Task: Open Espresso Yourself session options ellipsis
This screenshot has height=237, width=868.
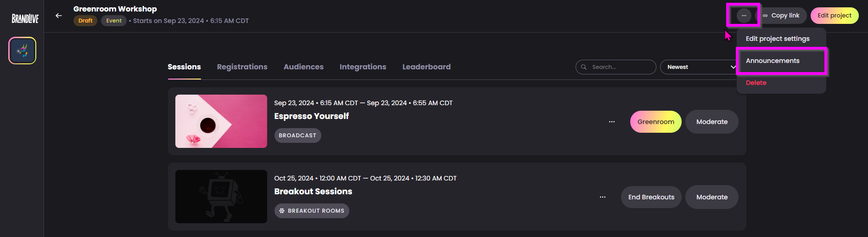Action: click(x=611, y=122)
